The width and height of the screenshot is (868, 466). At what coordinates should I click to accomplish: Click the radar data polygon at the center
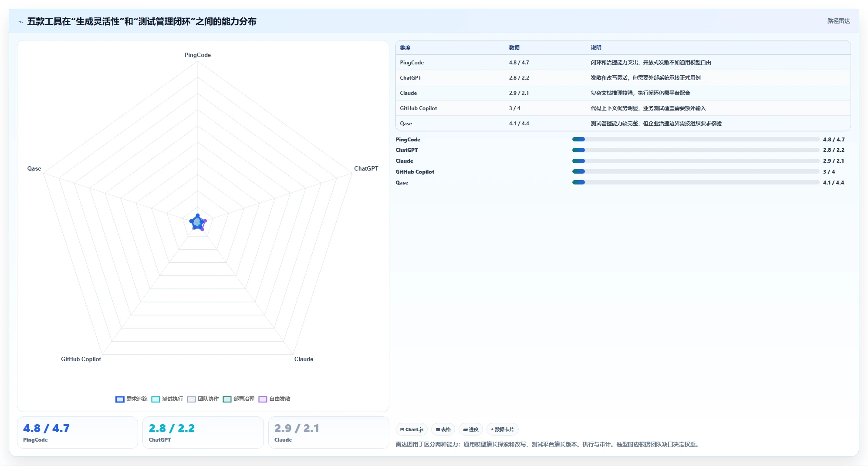coord(198,223)
